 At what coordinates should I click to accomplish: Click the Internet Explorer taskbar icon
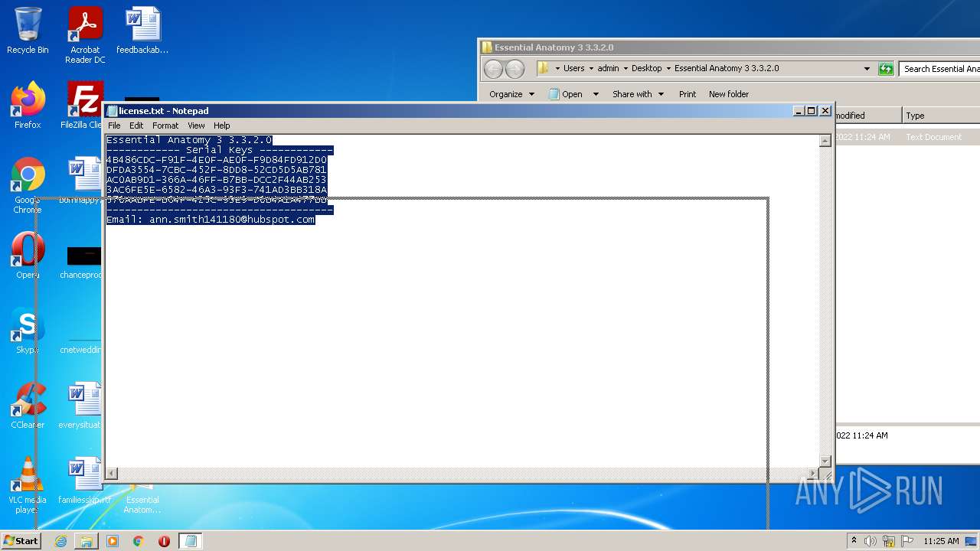60,541
